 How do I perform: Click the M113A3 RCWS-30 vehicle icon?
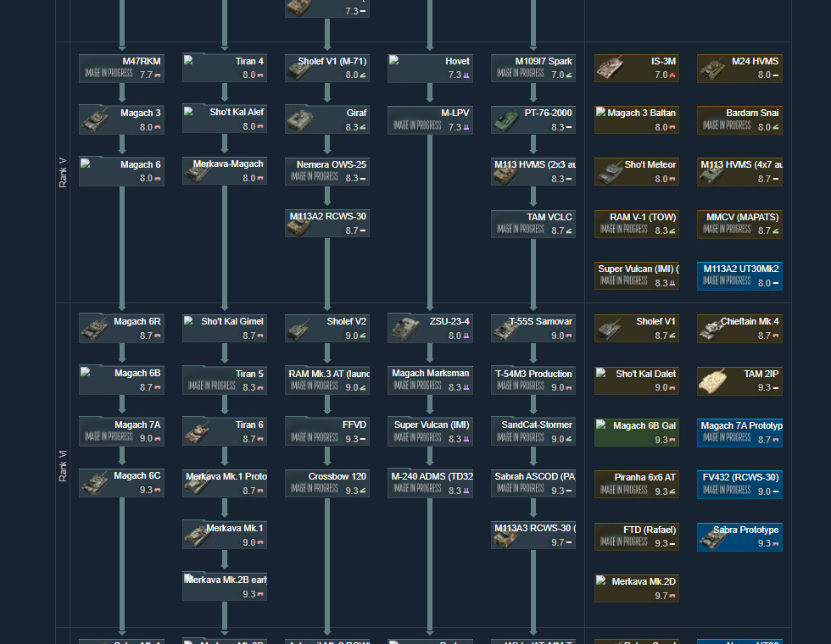tap(505, 539)
